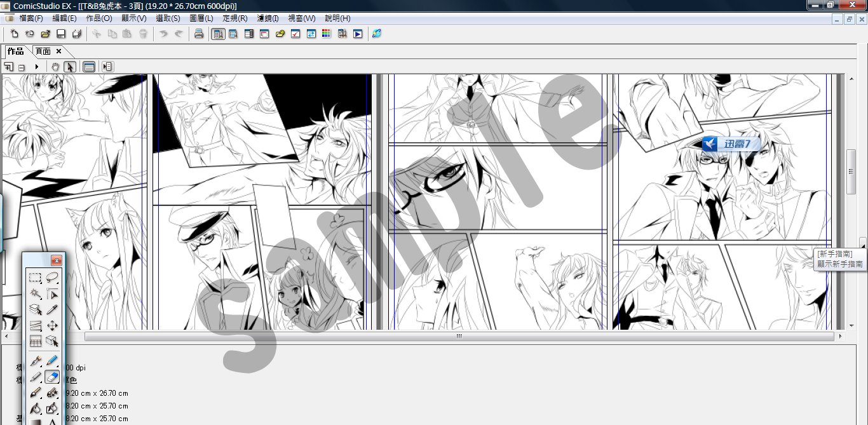Open the 選取(S) menu
This screenshot has width=868, height=425.
click(168, 18)
